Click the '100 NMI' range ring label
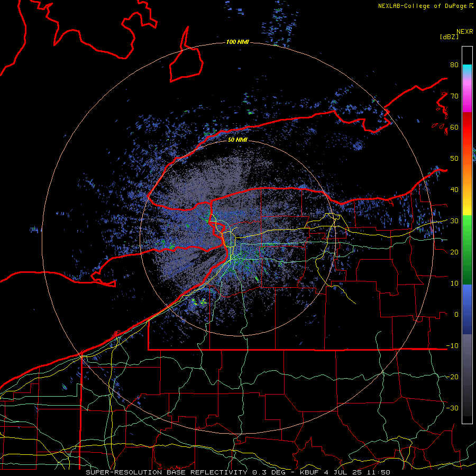Screen dimensions: 476x476 pos(237,42)
